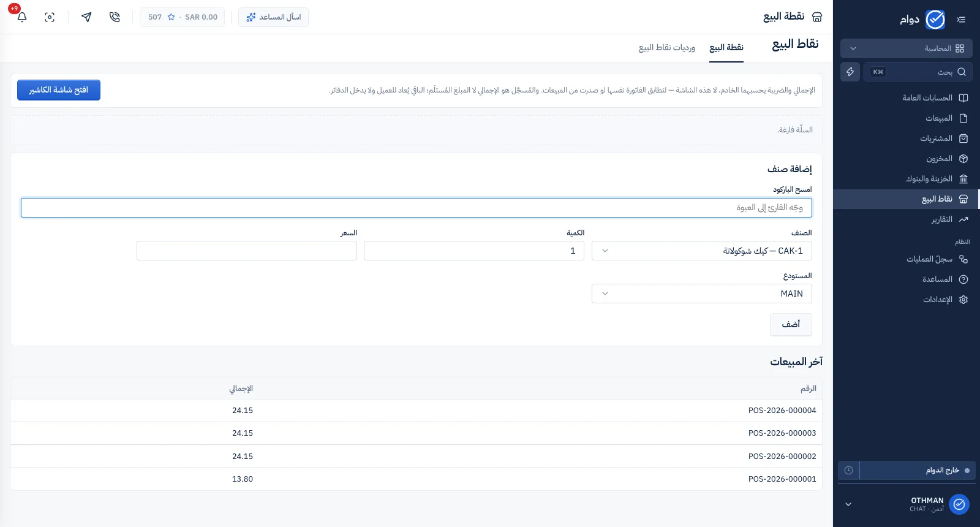Open الإعدادات settings item

[907, 300]
